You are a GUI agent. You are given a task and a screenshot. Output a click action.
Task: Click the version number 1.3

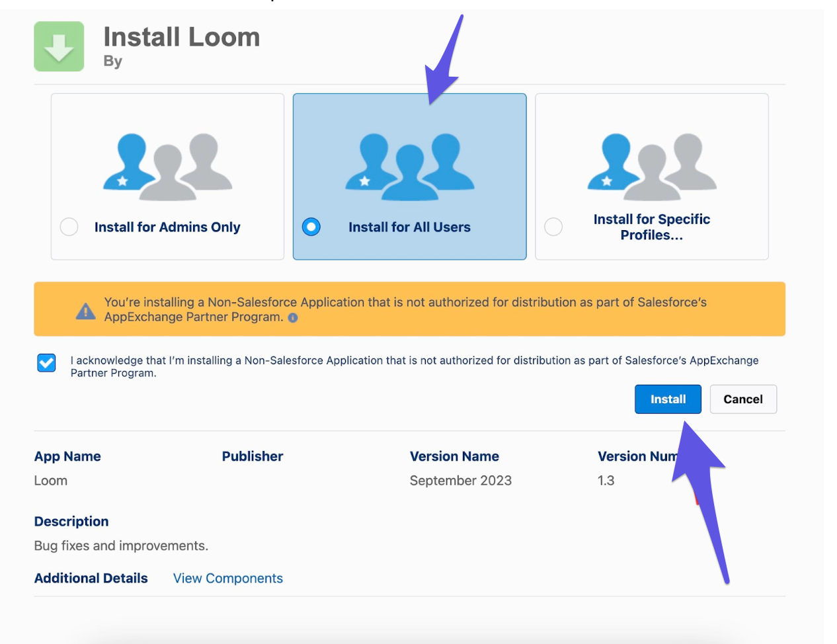pos(606,481)
